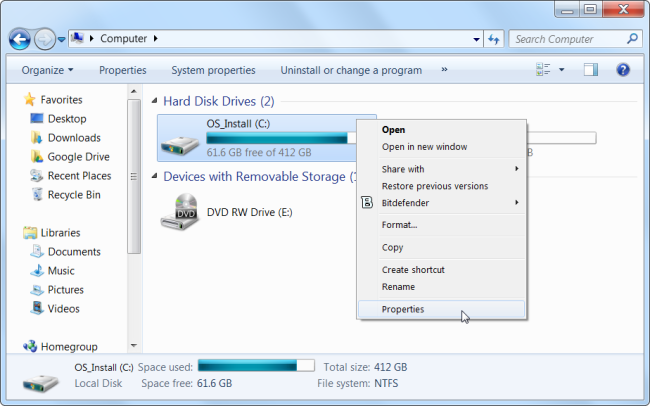
Task: Click the refresh button beside address bar
Action: [493, 39]
